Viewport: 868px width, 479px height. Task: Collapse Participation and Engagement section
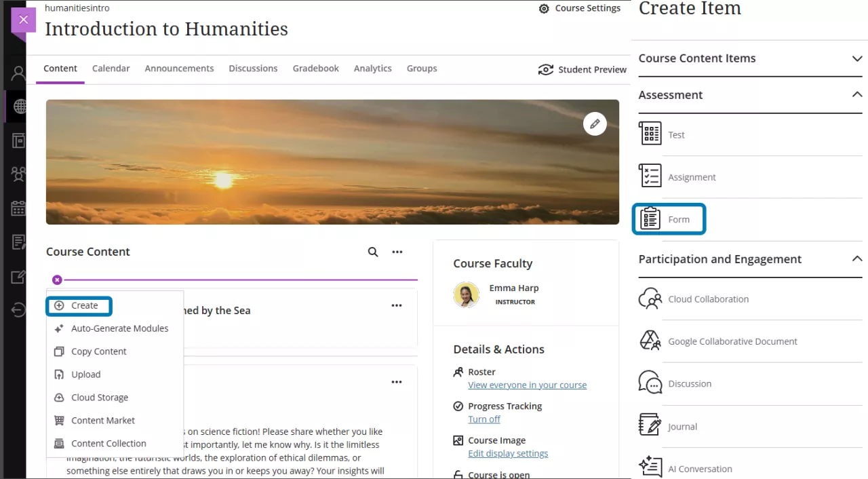[x=857, y=259]
